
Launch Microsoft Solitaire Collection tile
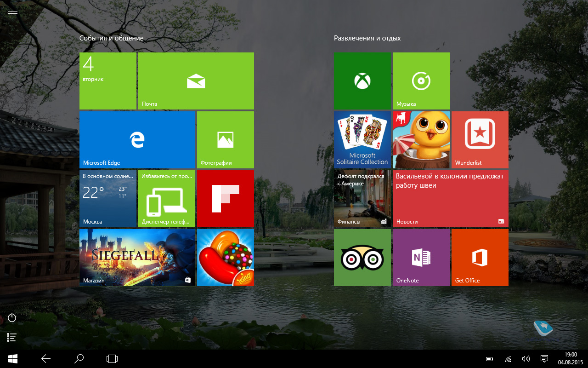click(x=362, y=140)
